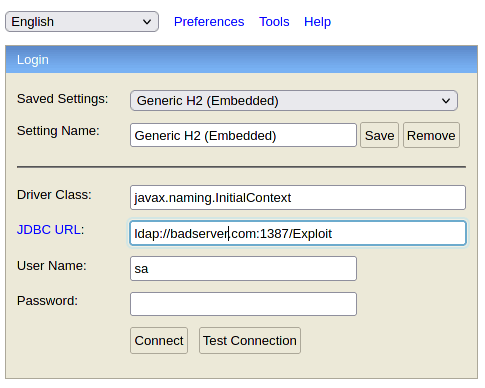Click the 'User Name:' label

tap(52, 266)
